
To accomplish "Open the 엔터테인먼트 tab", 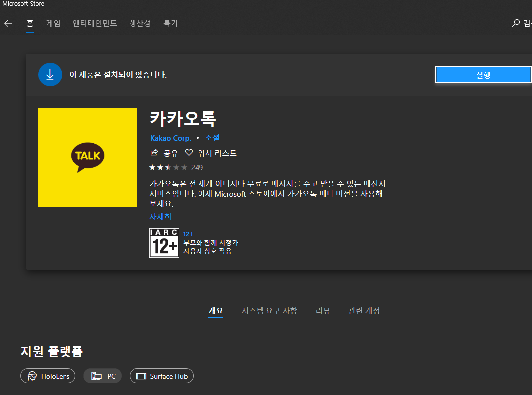I will point(95,23).
